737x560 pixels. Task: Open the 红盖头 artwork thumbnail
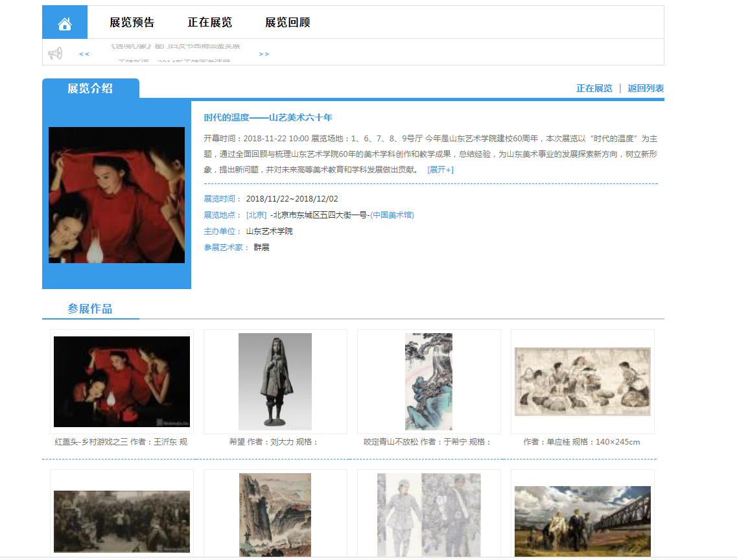click(x=122, y=382)
